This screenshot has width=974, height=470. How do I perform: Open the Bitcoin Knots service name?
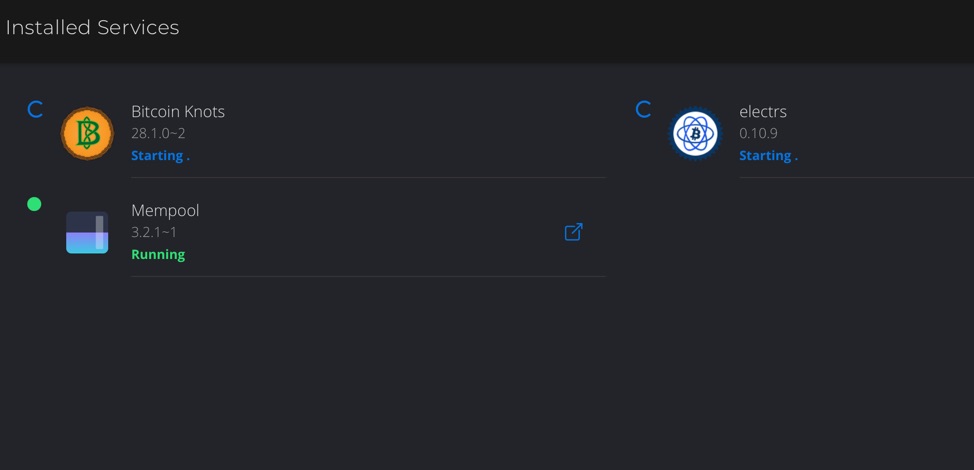pos(178,112)
